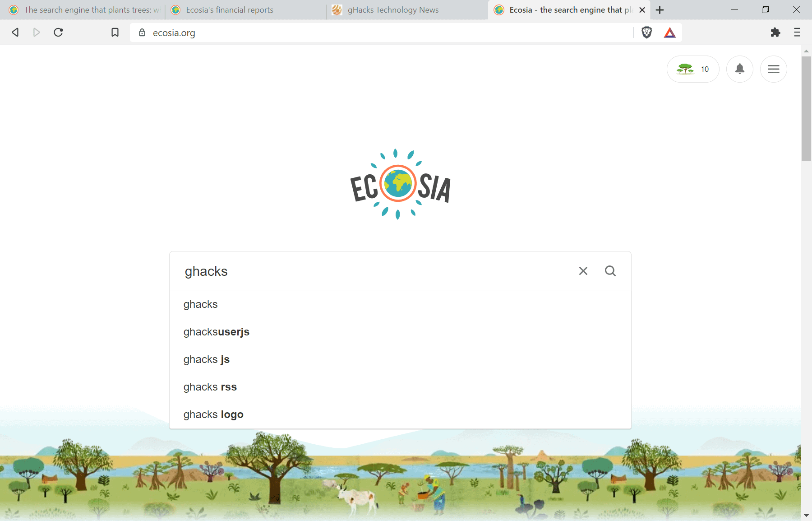This screenshot has width=812, height=521.
Task: Clear the ghacks search text
Action: click(x=583, y=271)
